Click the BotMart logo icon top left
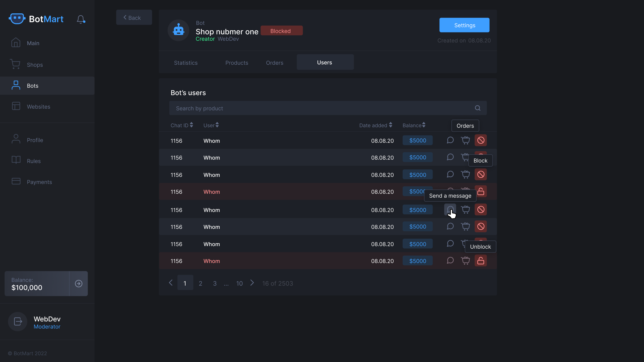The image size is (644, 362). coord(17,18)
